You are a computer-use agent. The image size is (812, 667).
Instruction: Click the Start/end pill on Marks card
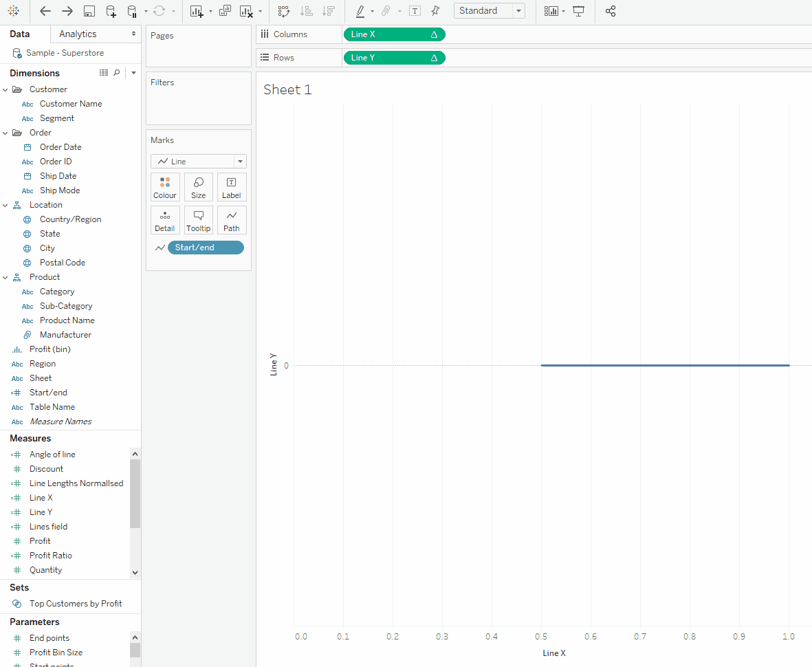tap(206, 248)
